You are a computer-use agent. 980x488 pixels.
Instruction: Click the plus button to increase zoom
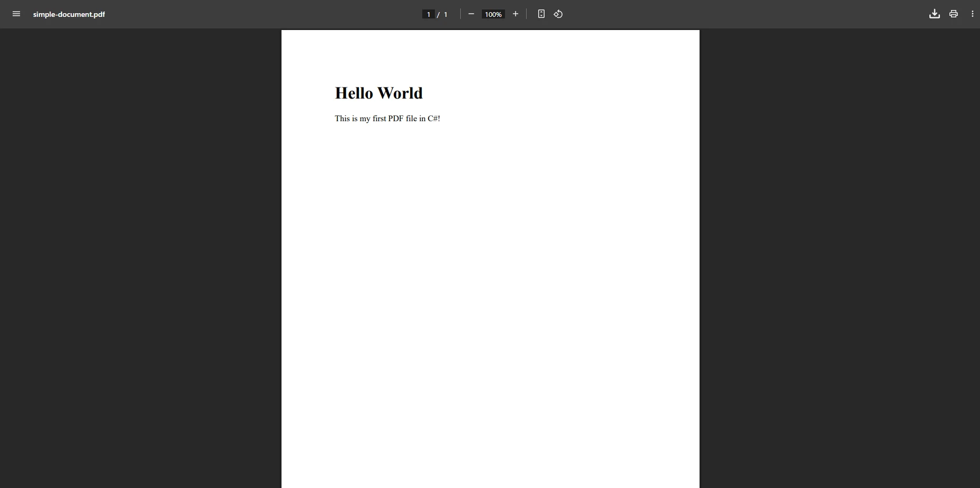coord(516,14)
